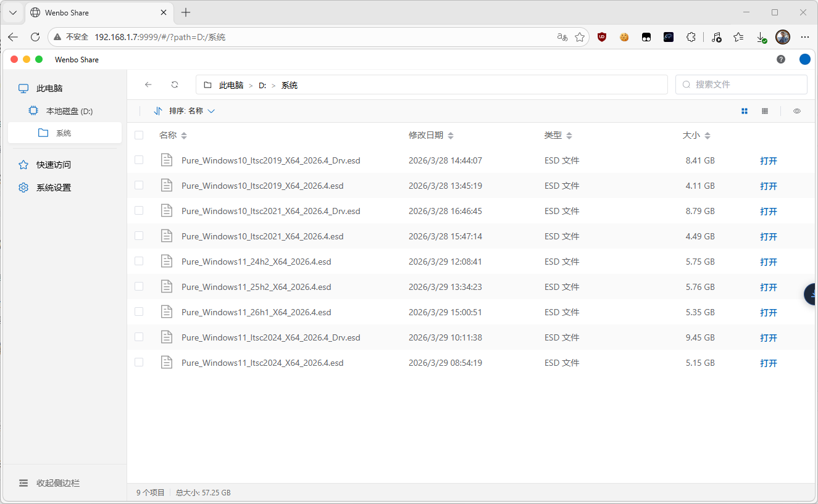Viewport: 818px width, 504px height.
Task: Check the select-all checkbox in header
Action: (139, 135)
